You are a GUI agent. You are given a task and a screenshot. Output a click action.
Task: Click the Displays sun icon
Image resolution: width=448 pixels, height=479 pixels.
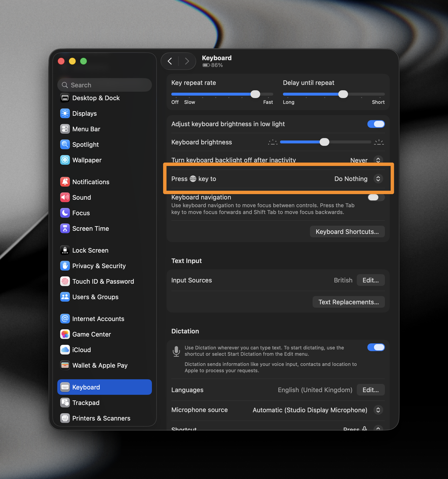coord(65,114)
